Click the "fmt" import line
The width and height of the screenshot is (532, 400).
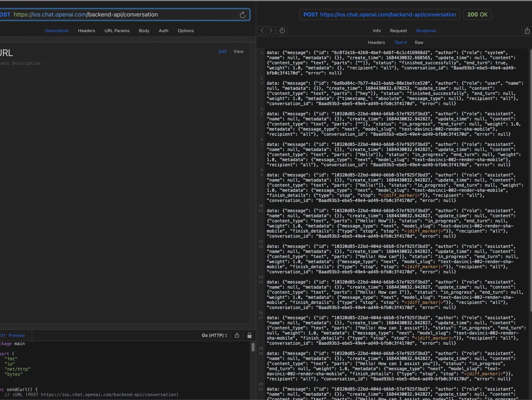pos(12,358)
